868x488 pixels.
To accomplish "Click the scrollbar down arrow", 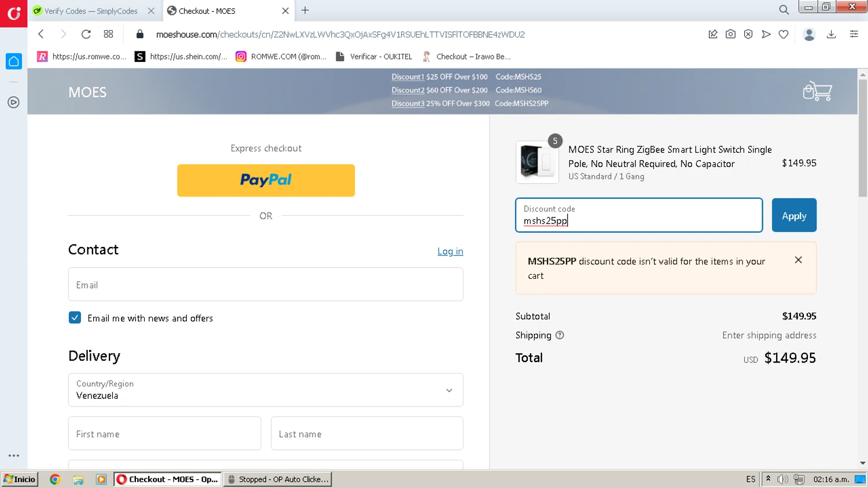I will click(863, 463).
